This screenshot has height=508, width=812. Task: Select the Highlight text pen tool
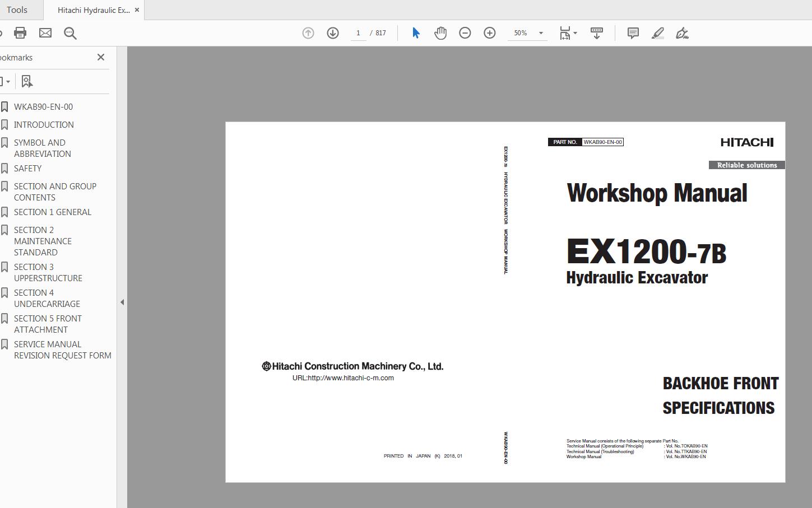(x=658, y=33)
